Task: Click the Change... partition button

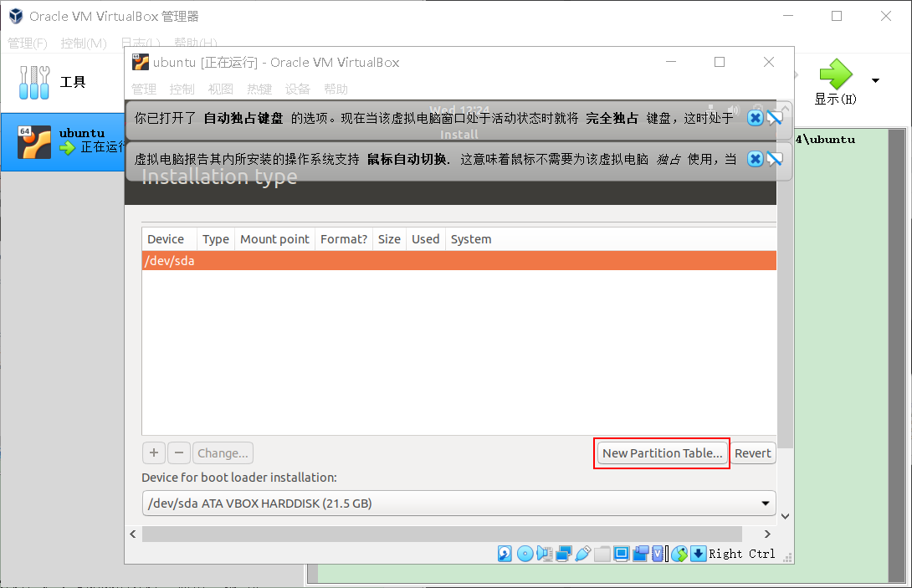Action: [x=223, y=453]
